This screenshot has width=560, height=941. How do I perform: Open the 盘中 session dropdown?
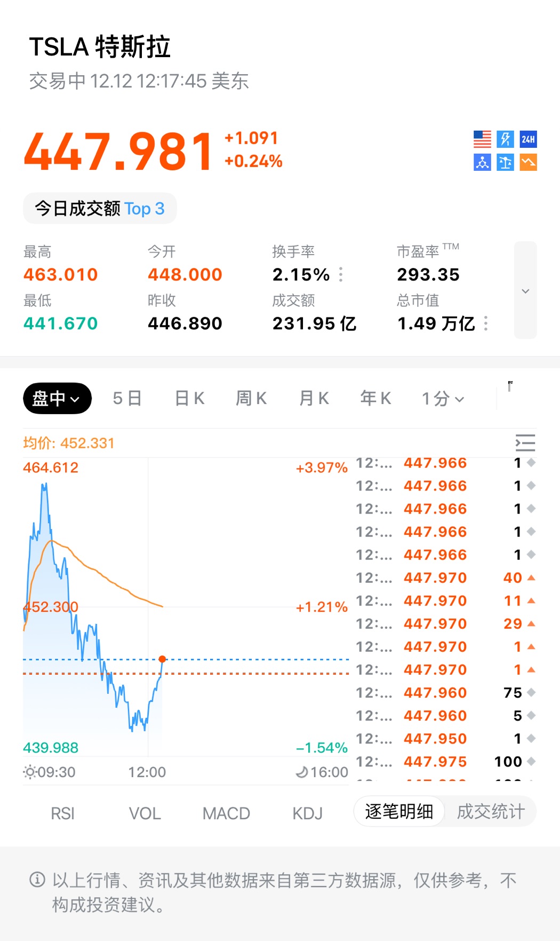click(57, 398)
